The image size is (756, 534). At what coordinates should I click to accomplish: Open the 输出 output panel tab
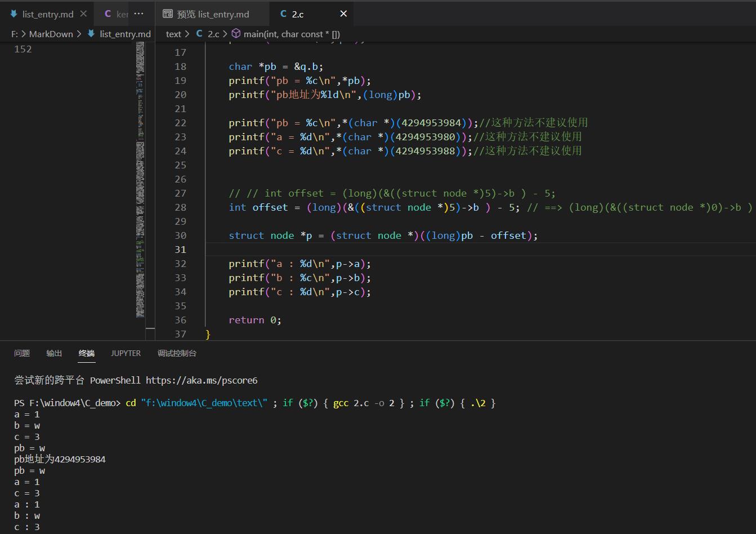[54, 353]
